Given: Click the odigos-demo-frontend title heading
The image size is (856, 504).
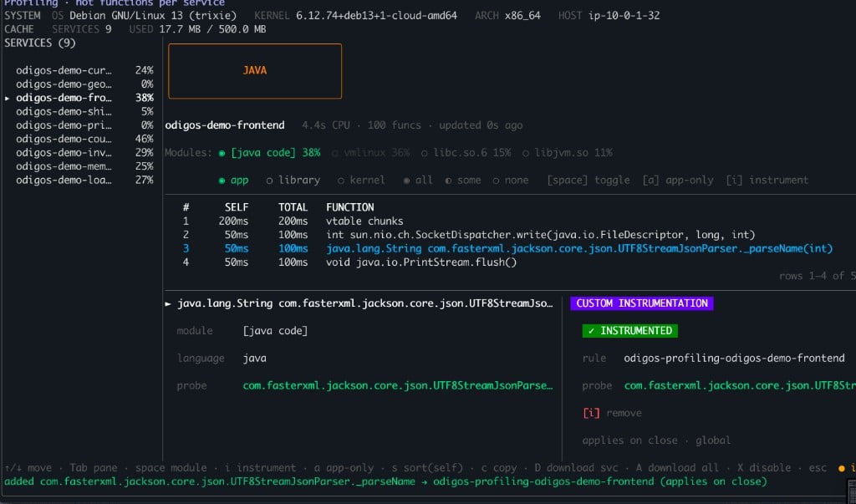Looking at the screenshot, I should click(225, 125).
